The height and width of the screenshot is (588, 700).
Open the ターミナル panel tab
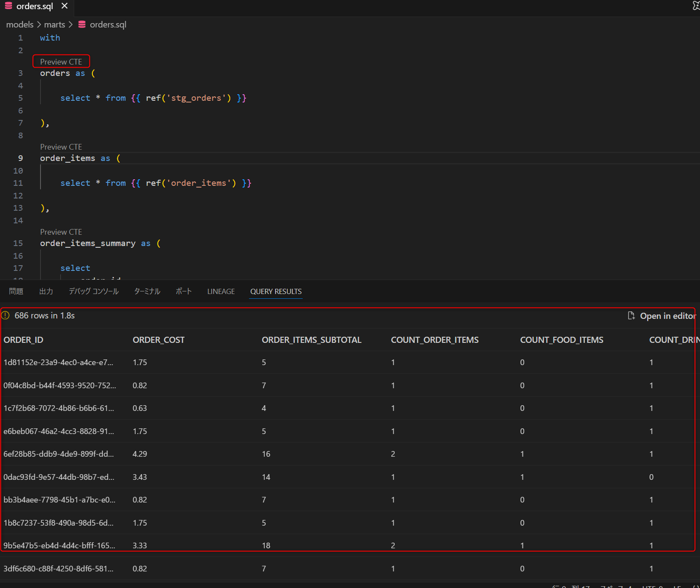coord(147,291)
